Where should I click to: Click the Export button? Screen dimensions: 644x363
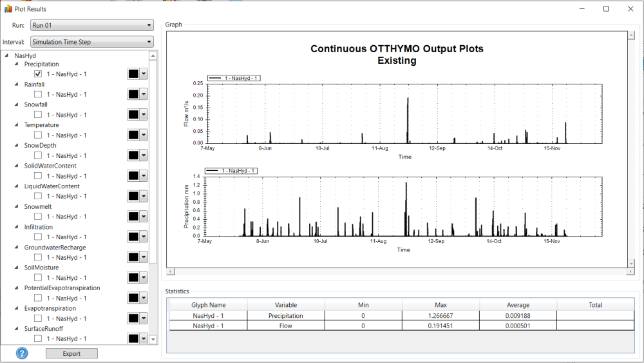pos(71,353)
